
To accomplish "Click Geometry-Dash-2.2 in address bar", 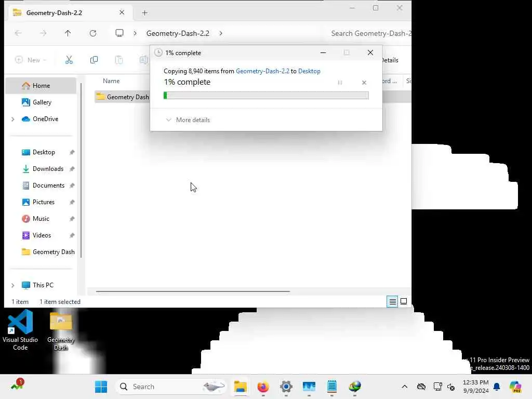I will (x=178, y=33).
